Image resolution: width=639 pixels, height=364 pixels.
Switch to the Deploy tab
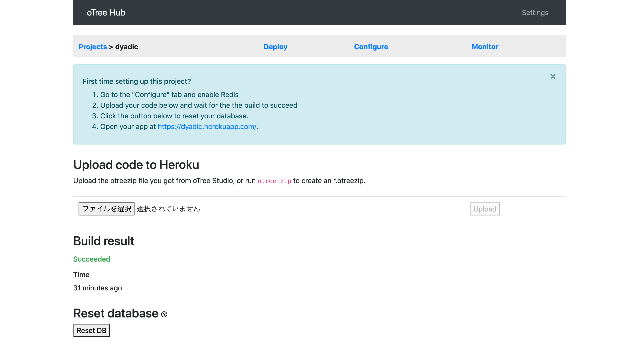(x=275, y=47)
